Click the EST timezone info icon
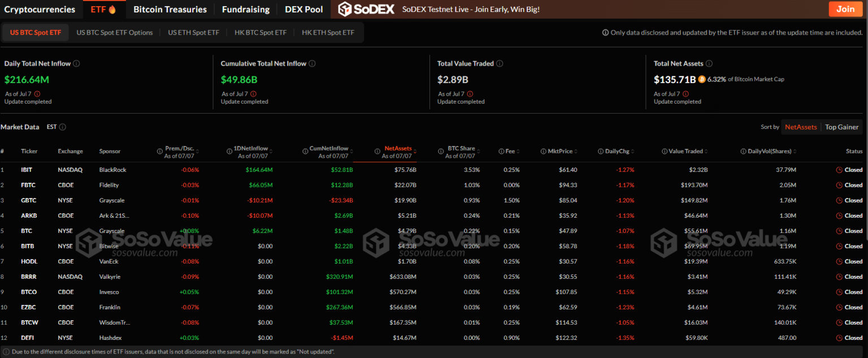Image resolution: width=868 pixels, height=358 pixels. pos(63,127)
